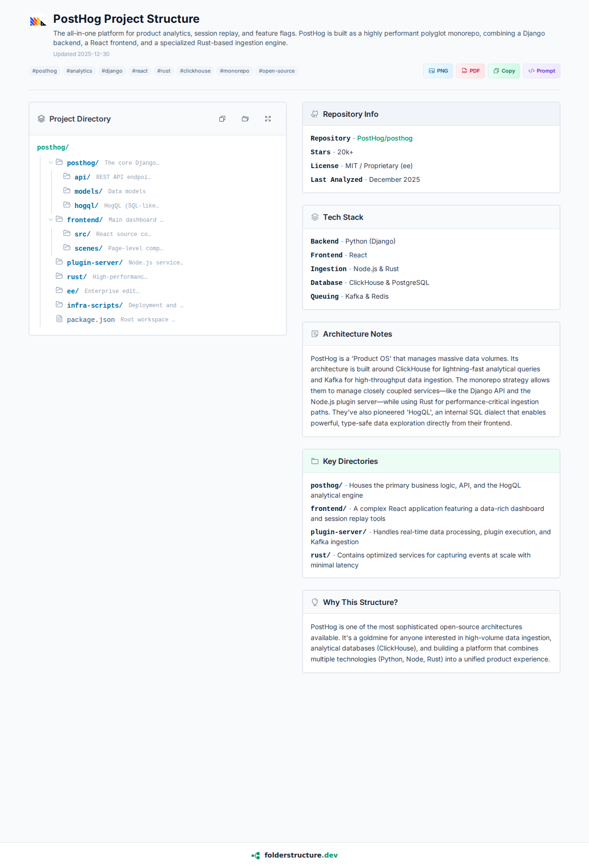Open the Prompt button
589x868 pixels.
(x=541, y=71)
